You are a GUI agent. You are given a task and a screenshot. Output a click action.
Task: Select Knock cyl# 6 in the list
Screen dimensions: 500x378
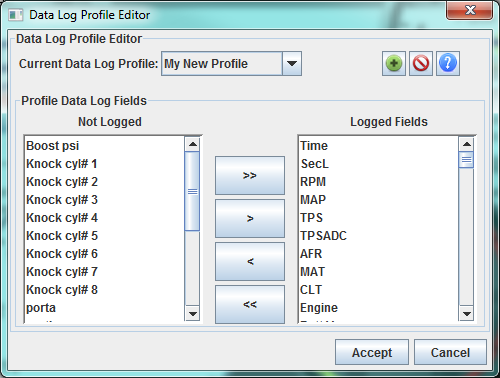pyautogui.click(x=104, y=254)
